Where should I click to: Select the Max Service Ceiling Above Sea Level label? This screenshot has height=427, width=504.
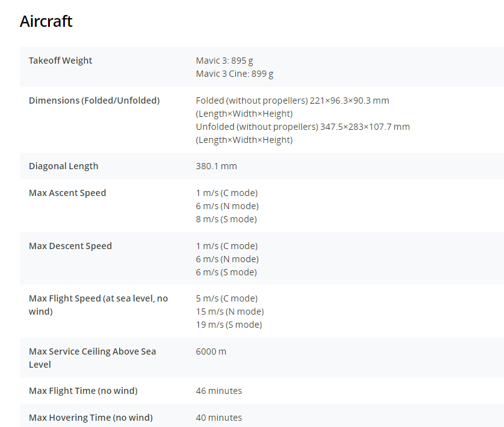tap(92, 358)
